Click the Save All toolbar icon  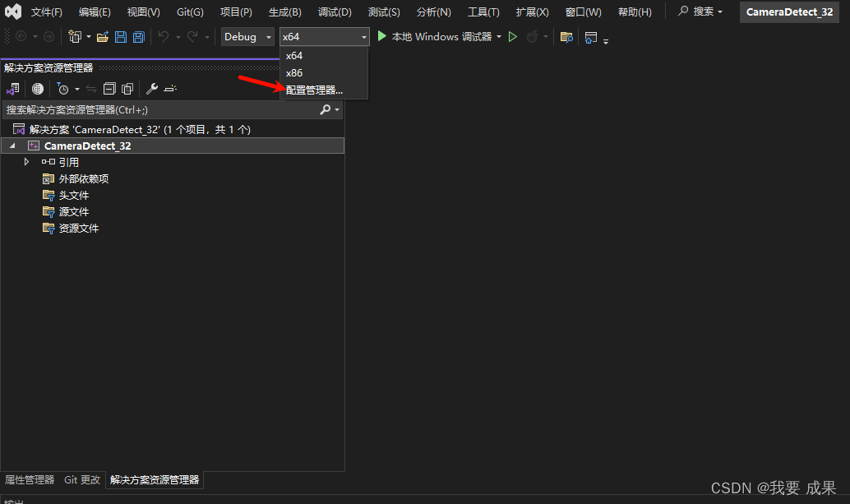click(x=138, y=37)
